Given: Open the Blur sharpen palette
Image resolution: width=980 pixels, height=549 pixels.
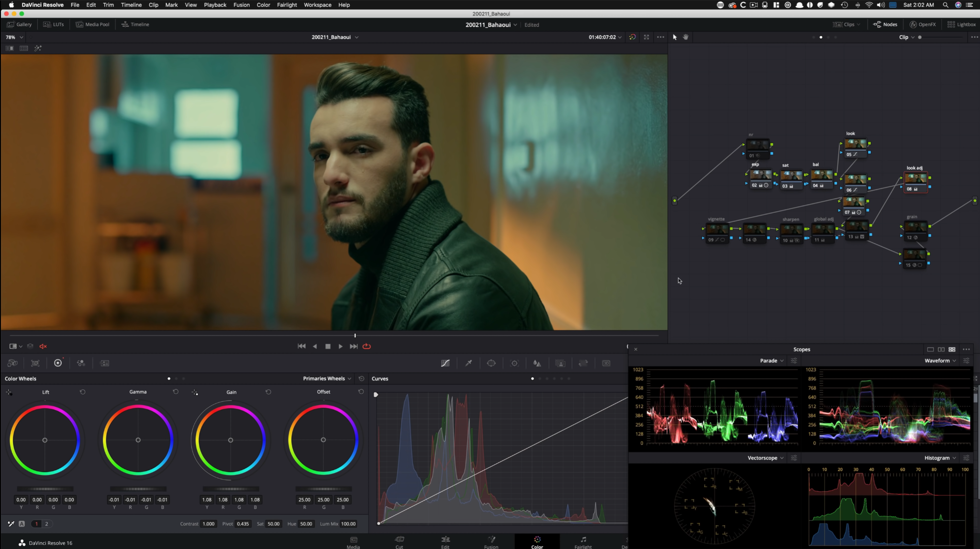Looking at the screenshot, I should tap(537, 363).
